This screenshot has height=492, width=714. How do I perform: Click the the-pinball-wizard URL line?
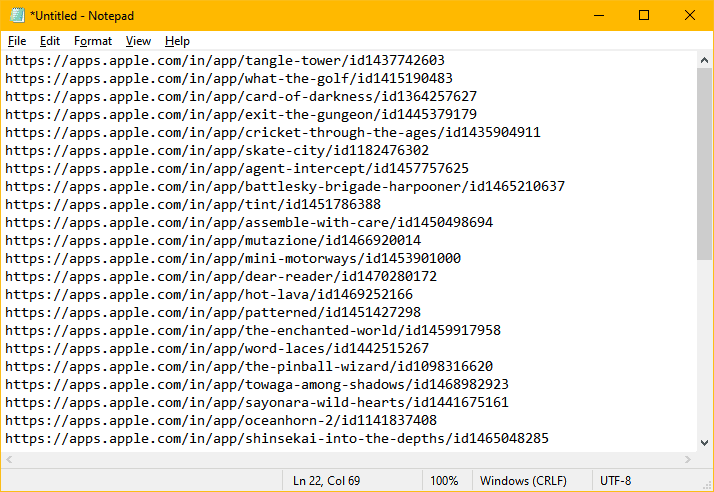click(x=249, y=366)
